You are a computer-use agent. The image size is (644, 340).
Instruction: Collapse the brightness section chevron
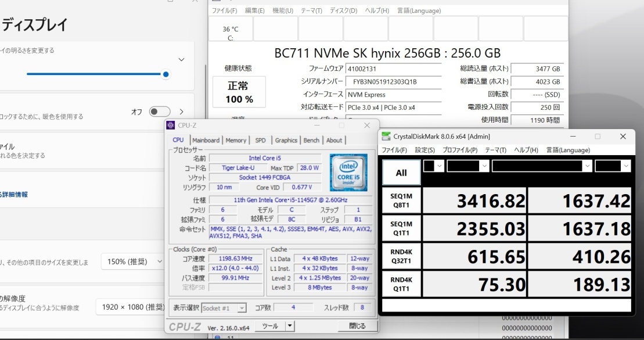[x=182, y=60]
